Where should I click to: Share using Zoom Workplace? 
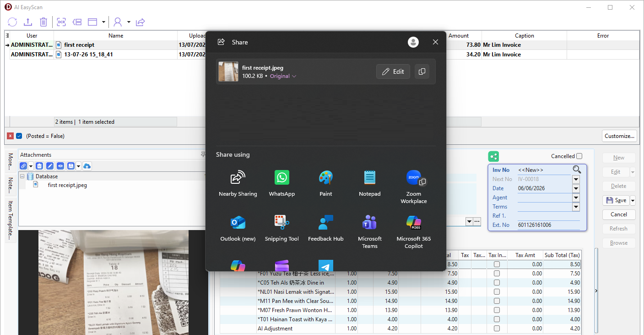[x=414, y=187]
